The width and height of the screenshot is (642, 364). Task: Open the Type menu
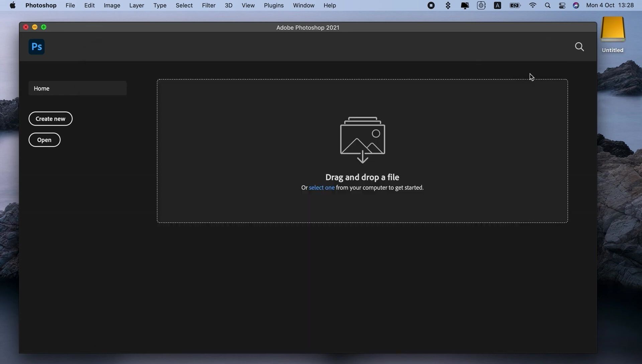[160, 5]
